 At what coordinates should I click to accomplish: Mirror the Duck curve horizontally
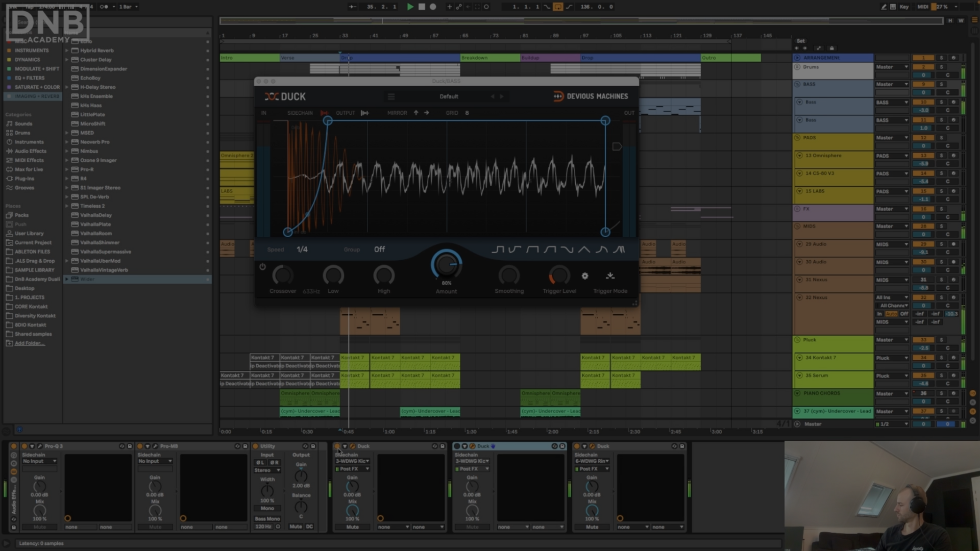pos(427,113)
